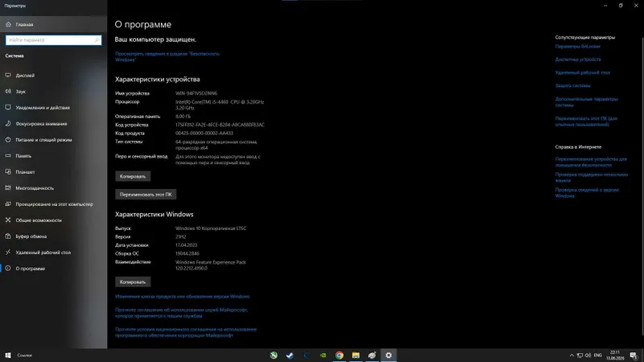Open File Explorer from taskbar
The height and width of the screenshot is (362, 644).
356,356
